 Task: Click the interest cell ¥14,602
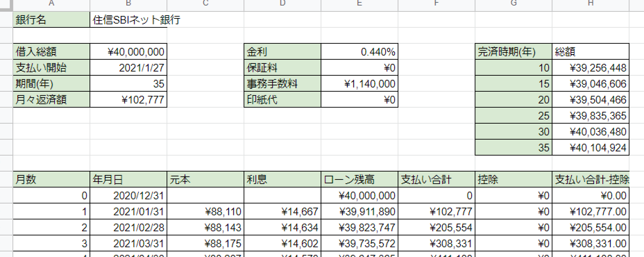point(282,243)
